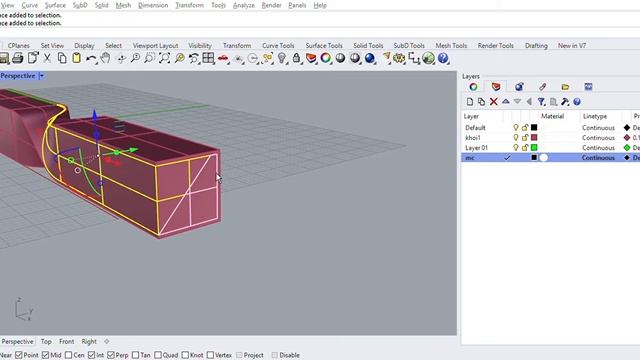The image size is (640, 360).
Task: Open the SubD menu
Action: (x=80, y=5)
